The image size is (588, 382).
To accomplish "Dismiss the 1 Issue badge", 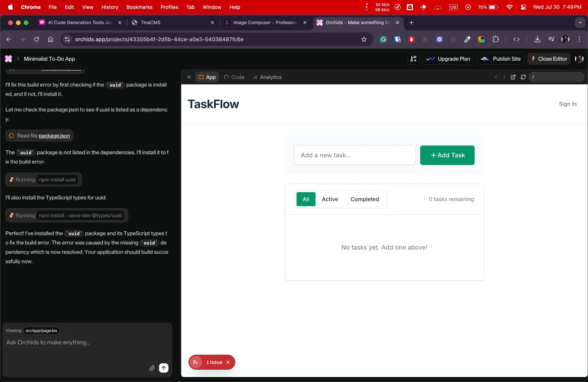I will 228,362.
